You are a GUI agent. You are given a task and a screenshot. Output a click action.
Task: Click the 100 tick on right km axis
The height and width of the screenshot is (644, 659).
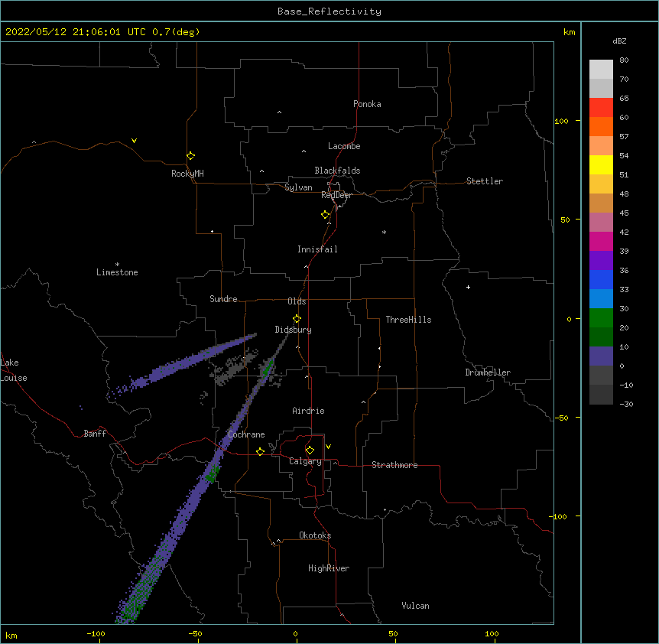point(561,121)
